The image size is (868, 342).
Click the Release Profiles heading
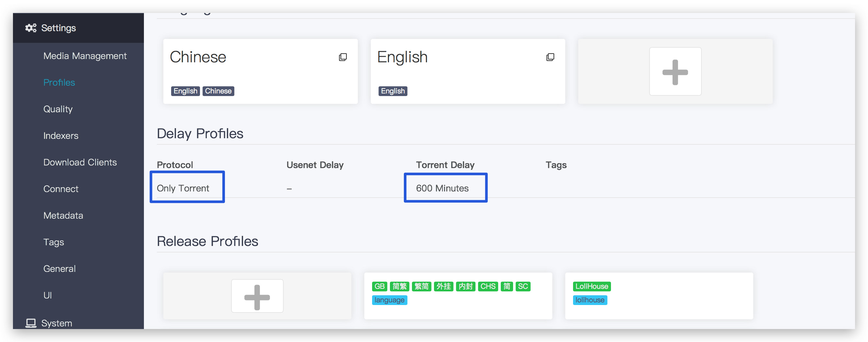[x=207, y=241]
